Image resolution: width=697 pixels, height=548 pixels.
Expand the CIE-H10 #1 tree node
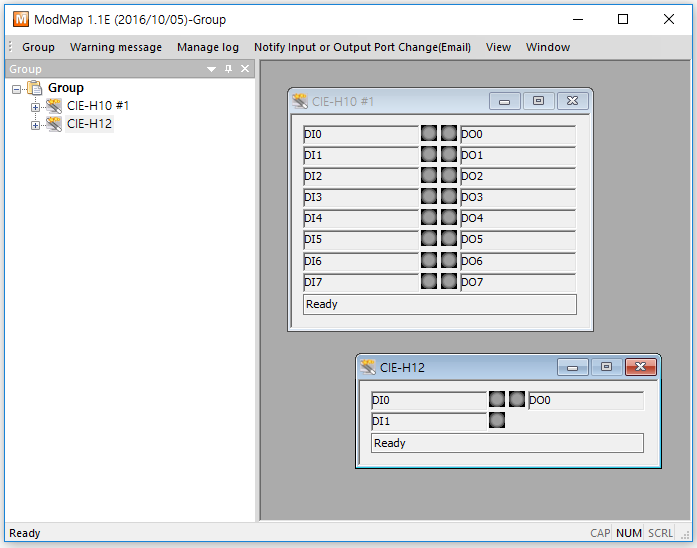(x=36, y=107)
